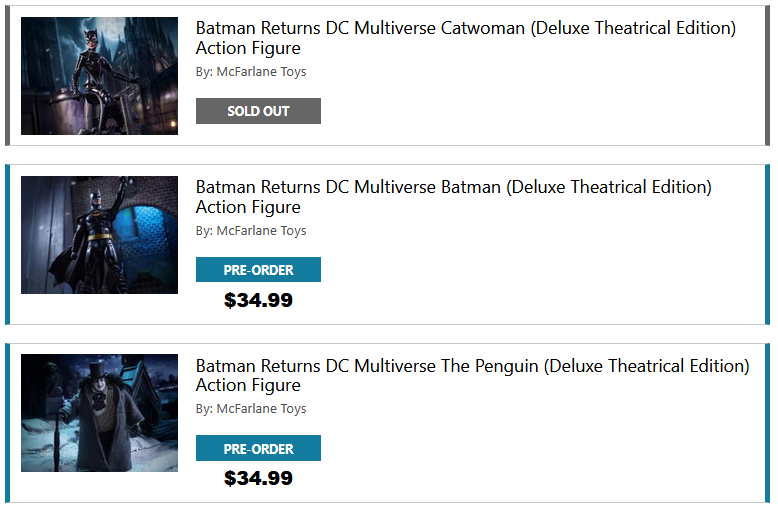
Task: Open the Batman Deluxe Theatrical Edition title
Action: [x=453, y=197]
